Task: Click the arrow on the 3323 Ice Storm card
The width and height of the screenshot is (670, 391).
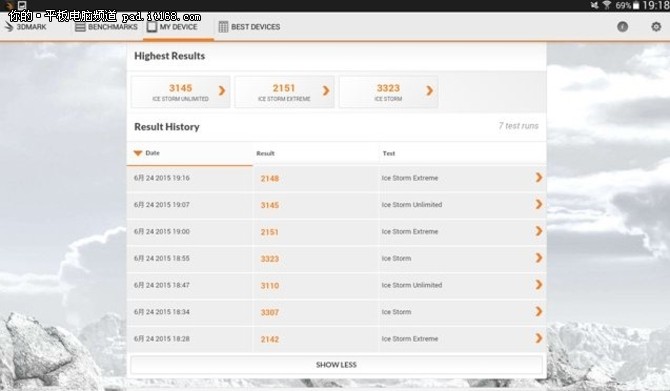Action: (x=430, y=91)
